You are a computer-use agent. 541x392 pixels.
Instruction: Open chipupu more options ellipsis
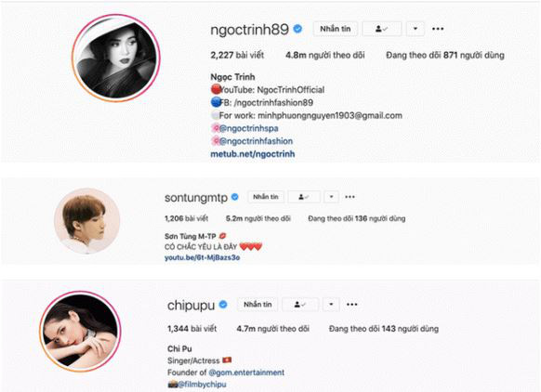pyautogui.click(x=352, y=305)
